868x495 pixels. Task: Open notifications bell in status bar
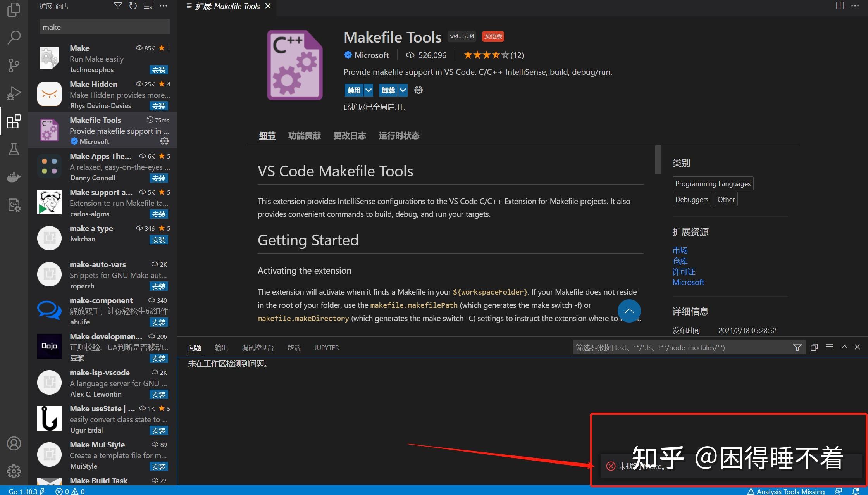click(x=856, y=491)
